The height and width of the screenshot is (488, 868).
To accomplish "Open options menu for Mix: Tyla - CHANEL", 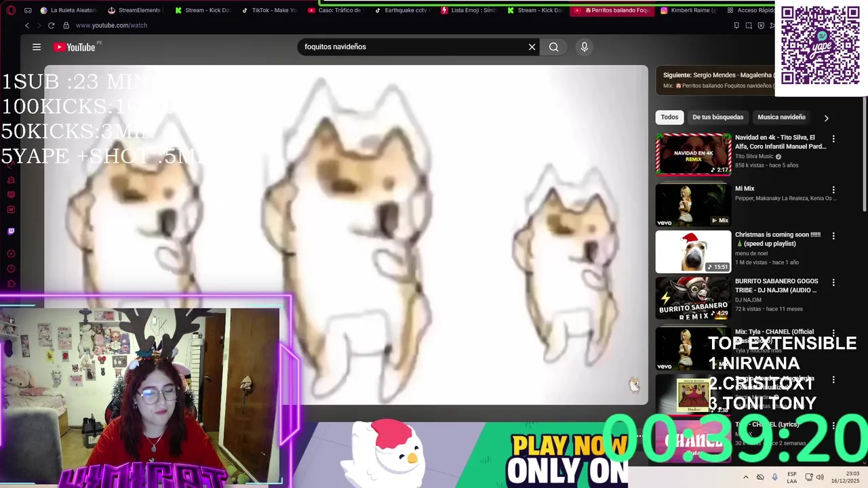I will pos(833,333).
